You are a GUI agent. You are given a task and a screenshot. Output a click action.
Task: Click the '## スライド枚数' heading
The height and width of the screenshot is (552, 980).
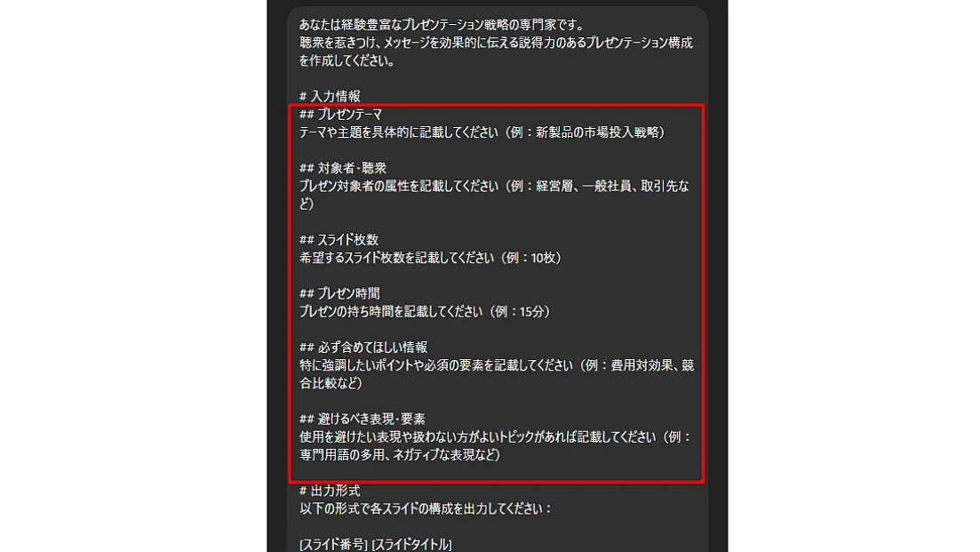coord(339,240)
